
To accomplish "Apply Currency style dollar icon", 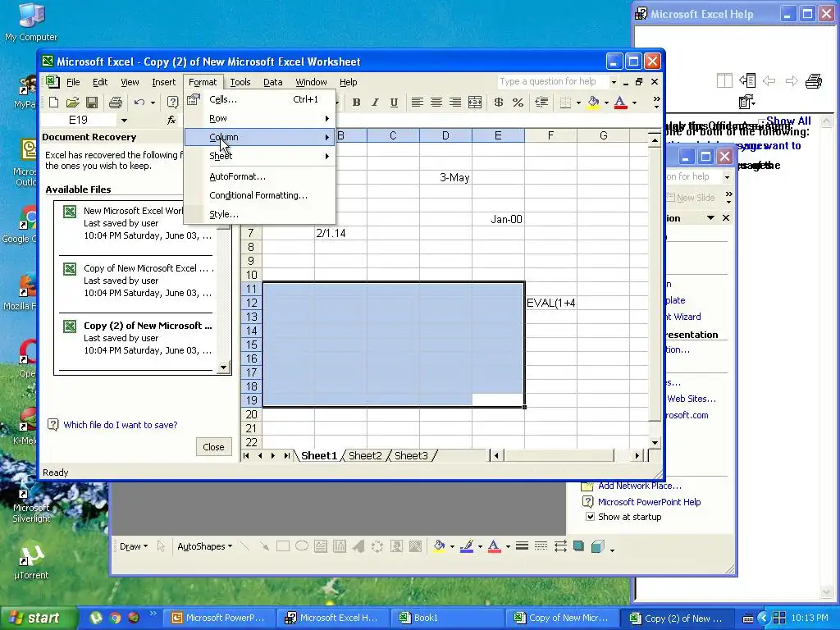I will [498, 103].
